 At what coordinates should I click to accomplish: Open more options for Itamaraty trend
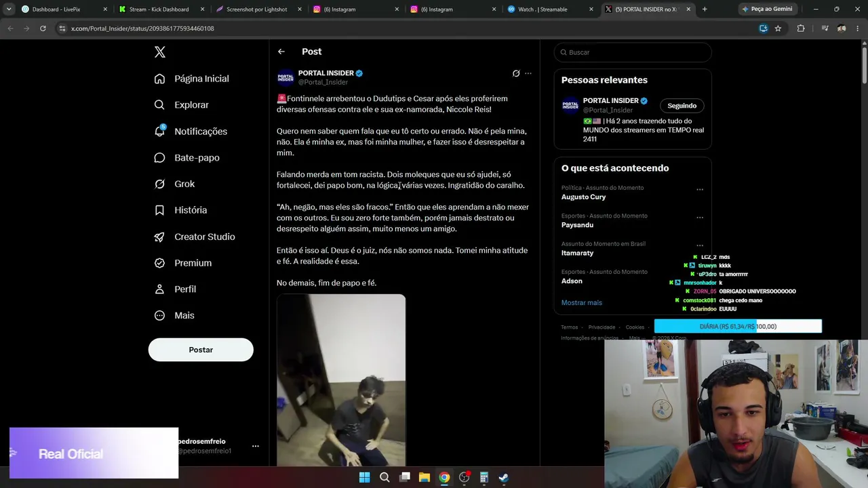click(x=700, y=245)
